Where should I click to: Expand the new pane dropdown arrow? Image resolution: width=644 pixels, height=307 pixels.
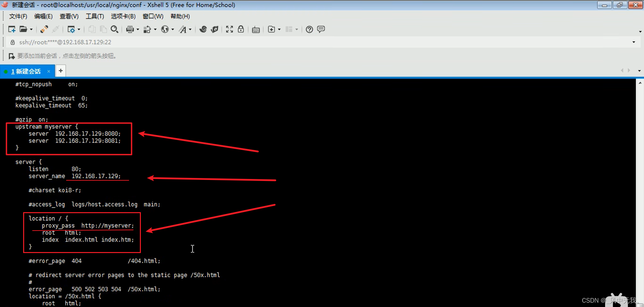pyautogui.click(x=279, y=29)
